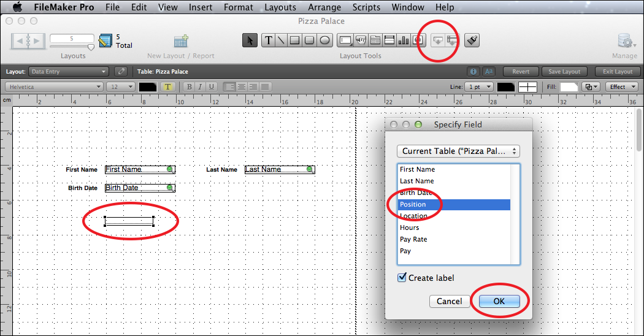The height and width of the screenshot is (336, 644).
Task: Open the Arrange menu
Action: click(324, 7)
